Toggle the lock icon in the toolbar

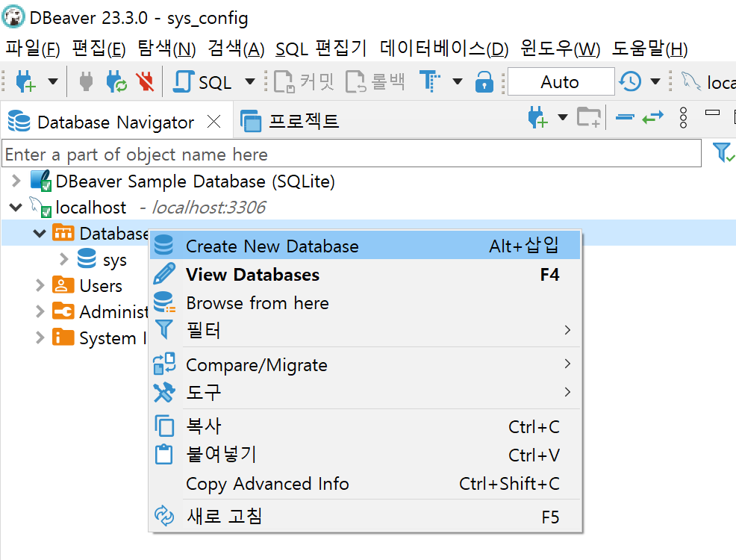(x=484, y=81)
